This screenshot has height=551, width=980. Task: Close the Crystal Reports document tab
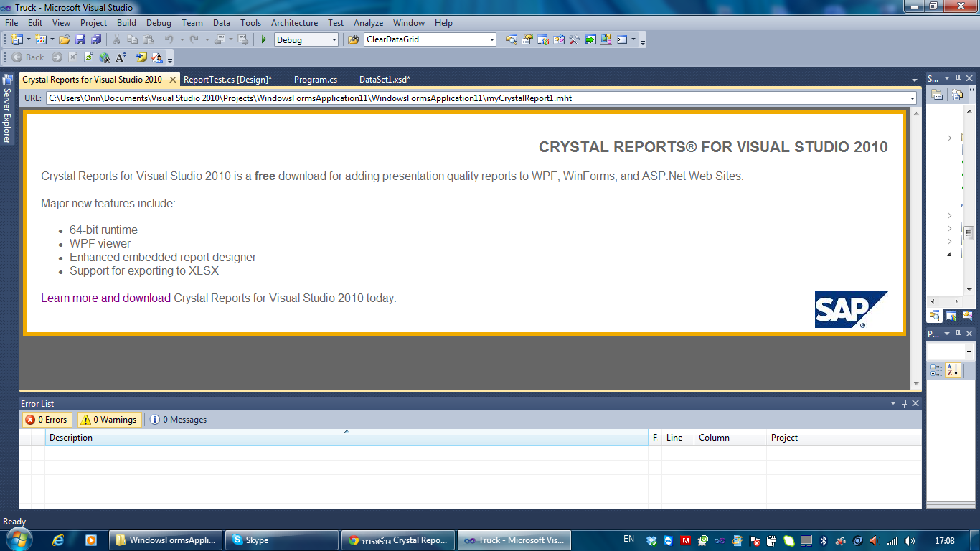(173, 80)
